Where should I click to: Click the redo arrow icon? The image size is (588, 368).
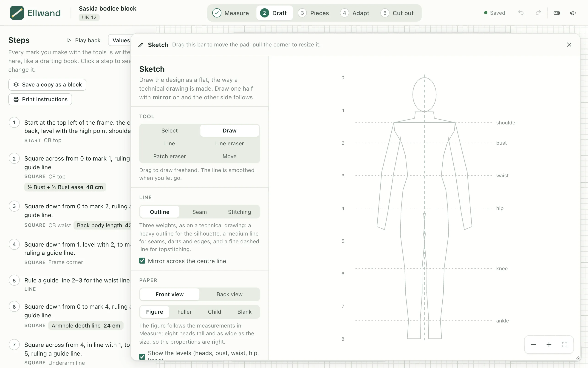tap(538, 13)
